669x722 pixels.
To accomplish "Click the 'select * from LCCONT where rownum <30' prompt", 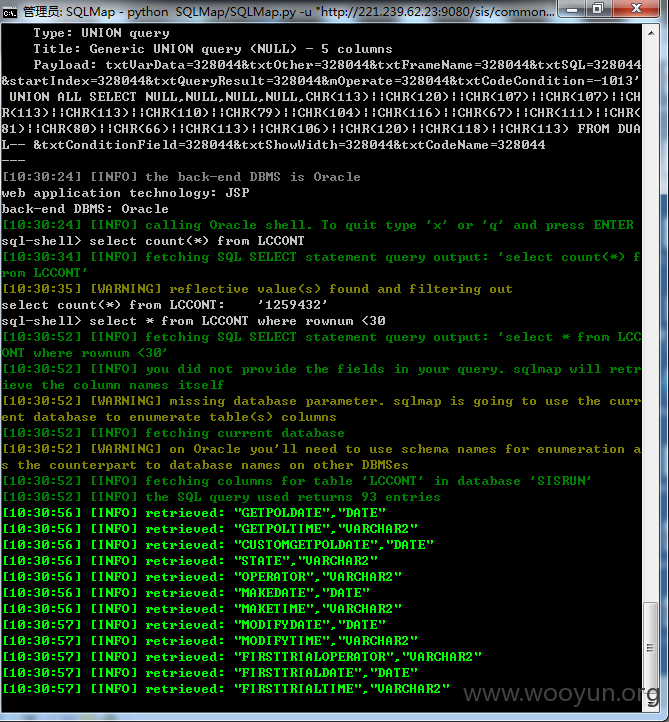I will [193, 321].
